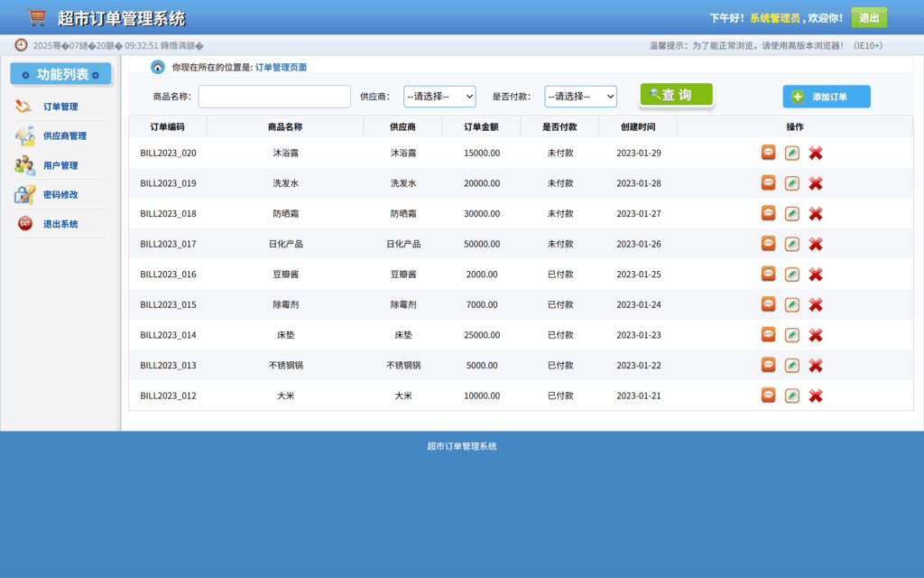The height and width of the screenshot is (578, 924).
Task: Open the 供应商 dropdown
Action: click(439, 96)
